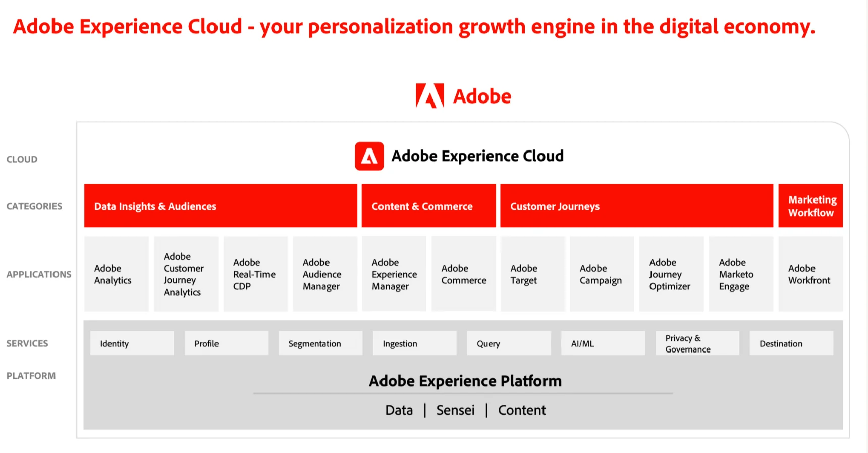Click the Adobe Commerce tile
868x453 pixels.
click(x=464, y=274)
